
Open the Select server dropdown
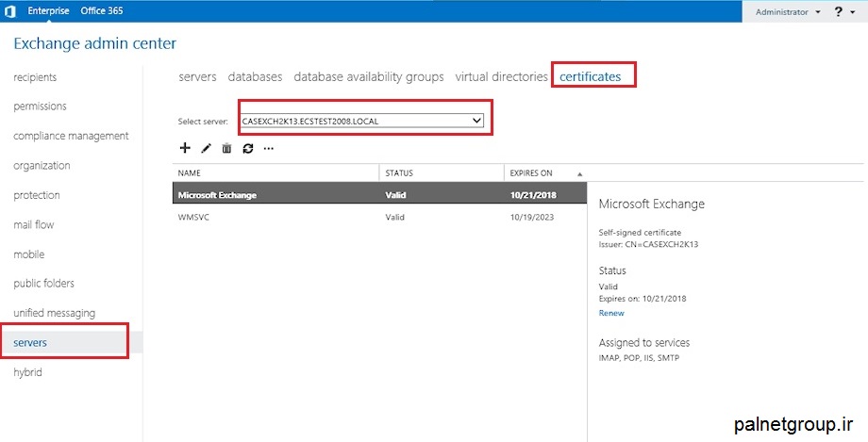[362, 121]
